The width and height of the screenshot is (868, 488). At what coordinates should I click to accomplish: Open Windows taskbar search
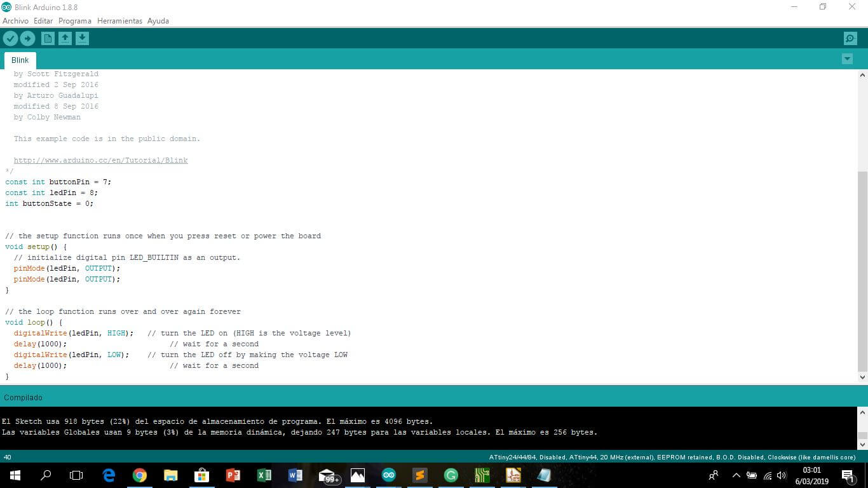coord(46,475)
